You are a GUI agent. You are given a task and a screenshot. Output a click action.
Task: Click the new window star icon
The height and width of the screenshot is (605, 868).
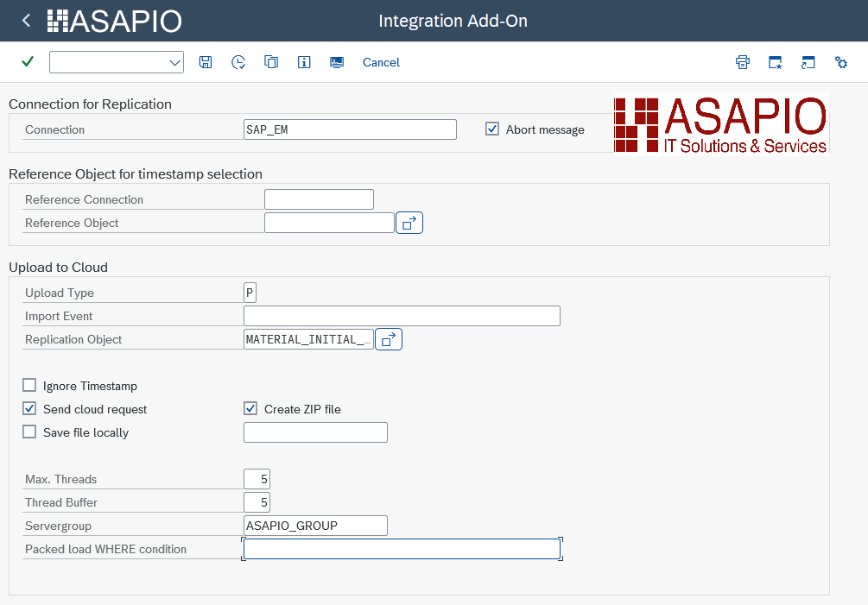[x=775, y=62]
